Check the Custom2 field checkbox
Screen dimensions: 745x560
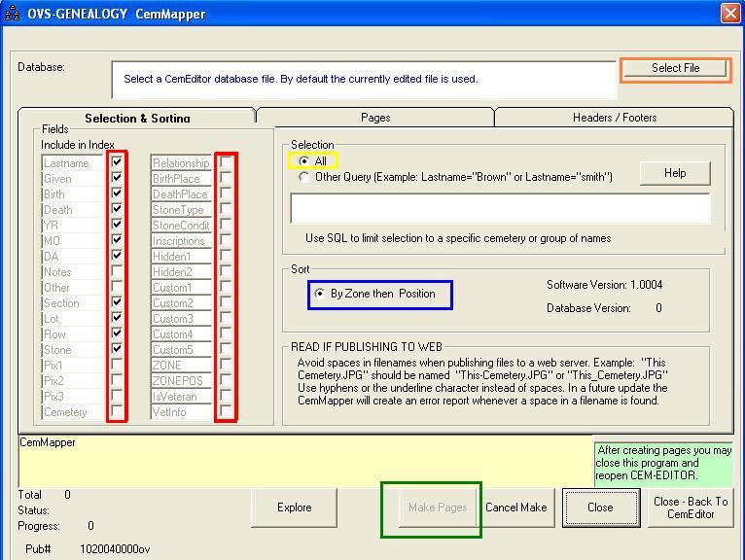pyautogui.click(x=226, y=302)
